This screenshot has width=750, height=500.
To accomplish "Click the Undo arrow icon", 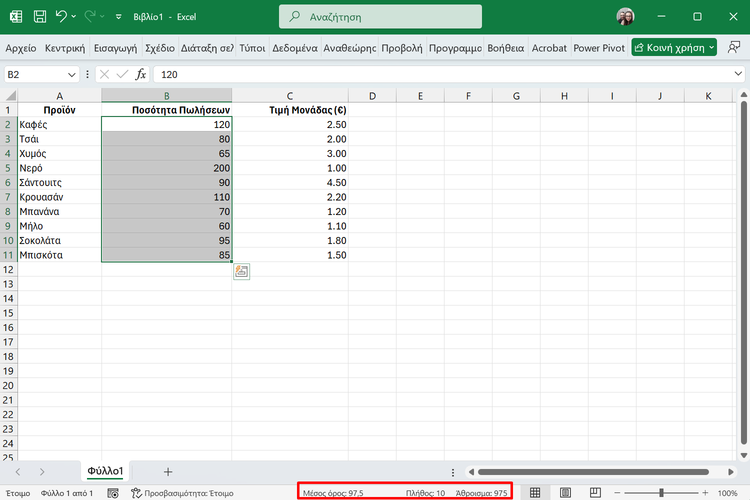I will coord(62,17).
